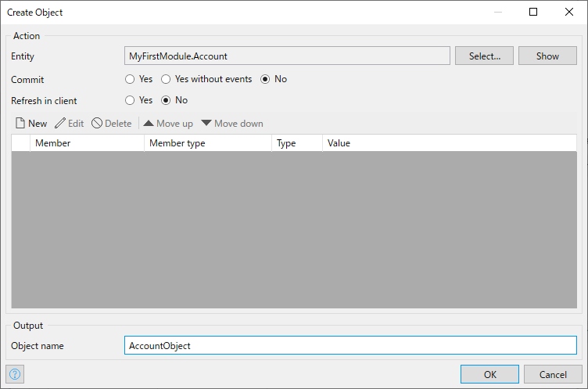Dismiss dialog with Cancel button
The image size is (588, 389).
pos(553,374)
